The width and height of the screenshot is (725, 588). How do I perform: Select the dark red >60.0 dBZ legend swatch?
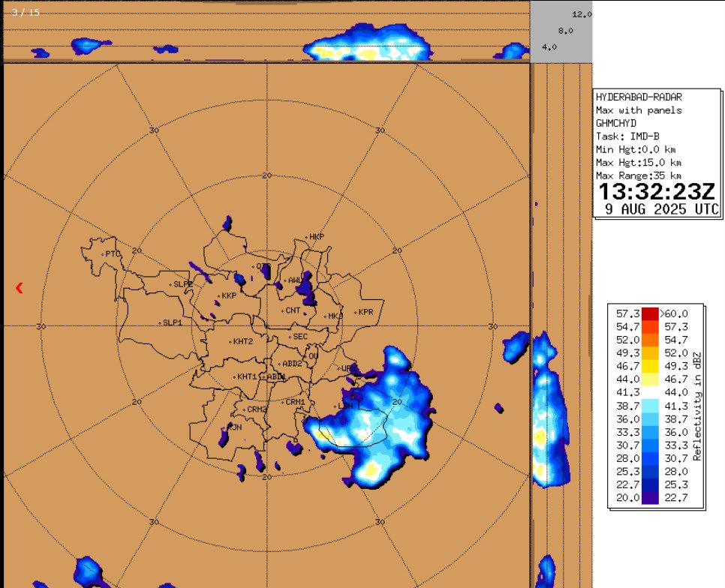[x=650, y=314]
